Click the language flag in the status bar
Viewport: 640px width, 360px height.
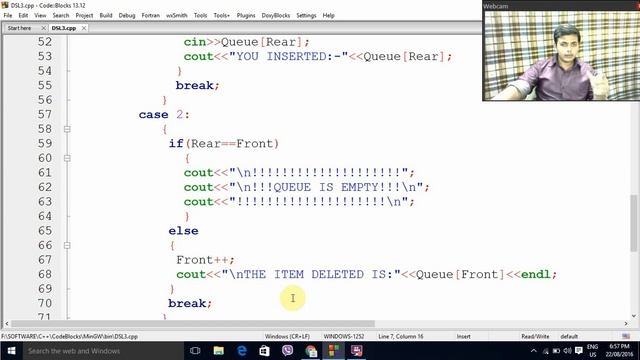click(x=626, y=336)
